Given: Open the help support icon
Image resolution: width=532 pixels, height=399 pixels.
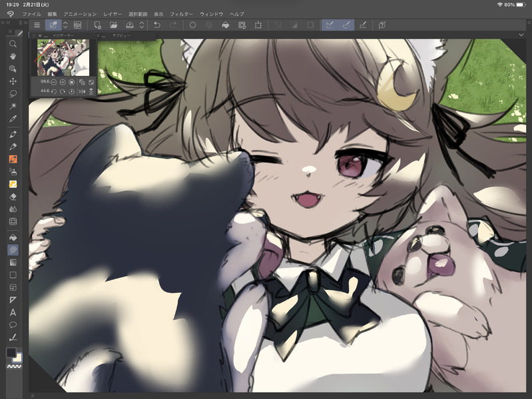Looking at the screenshot, I should coord(382,25).
